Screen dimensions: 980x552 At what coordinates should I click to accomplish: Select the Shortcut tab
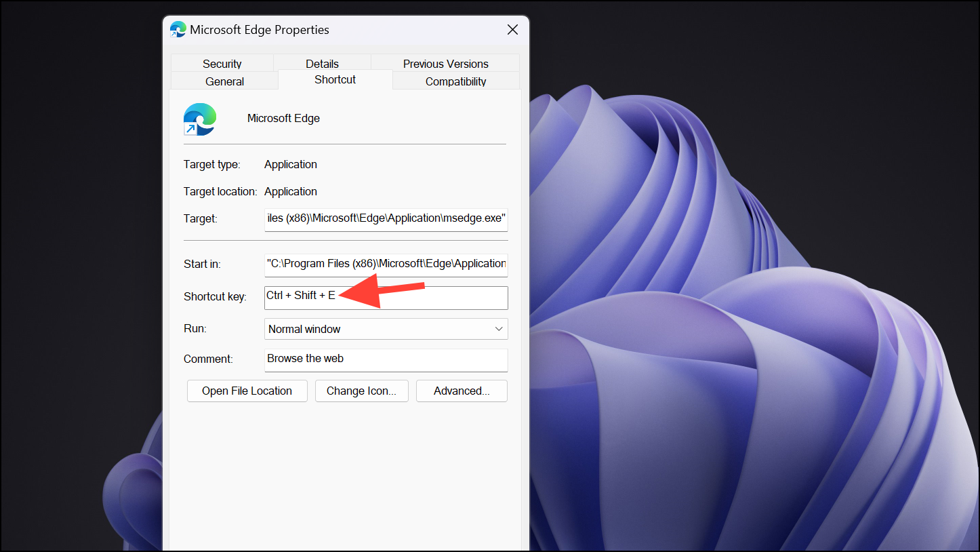[335, 79]
